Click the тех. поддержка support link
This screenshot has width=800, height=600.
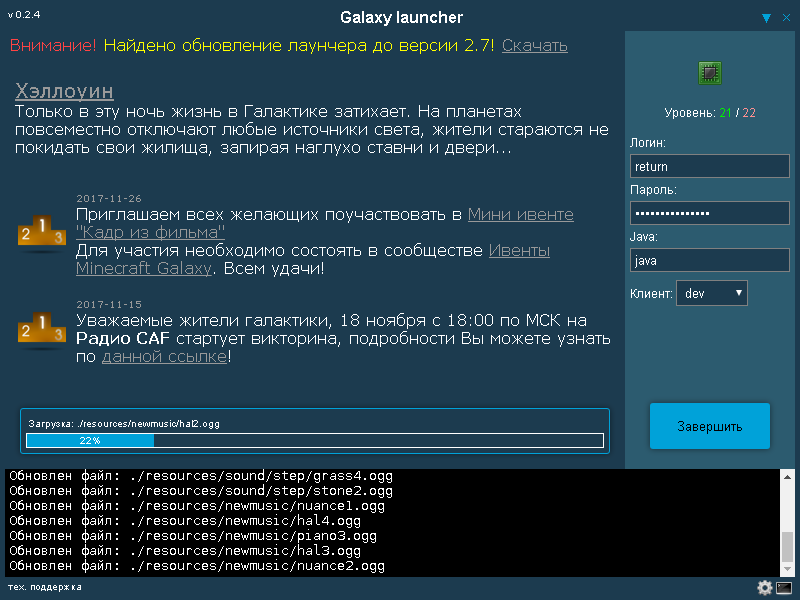coord(45,587)
